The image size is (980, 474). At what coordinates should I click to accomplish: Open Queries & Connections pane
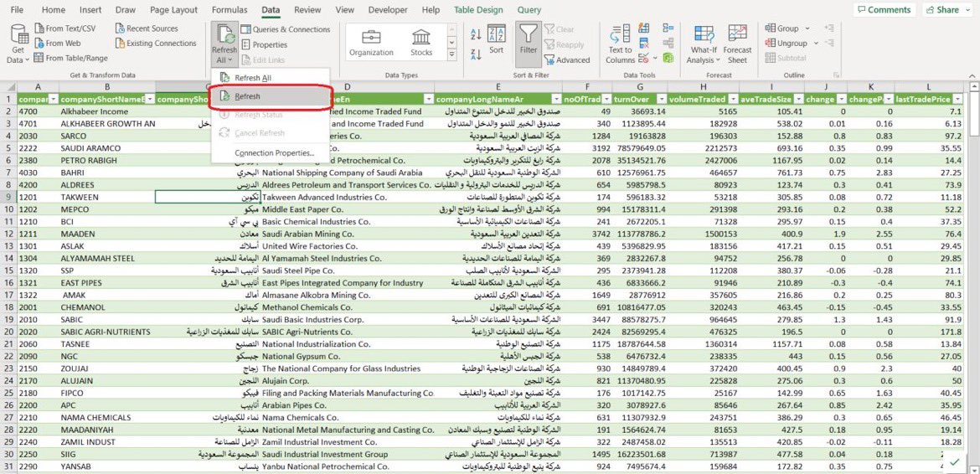click(285, 29)
